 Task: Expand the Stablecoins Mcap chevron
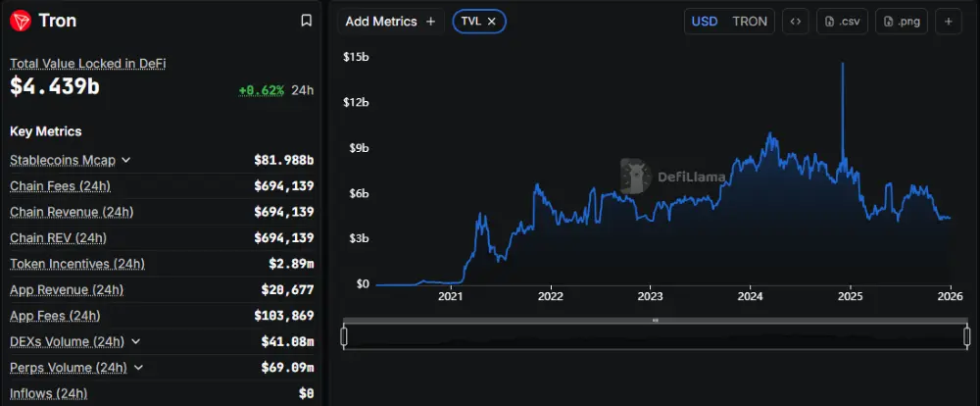[126, 160]
